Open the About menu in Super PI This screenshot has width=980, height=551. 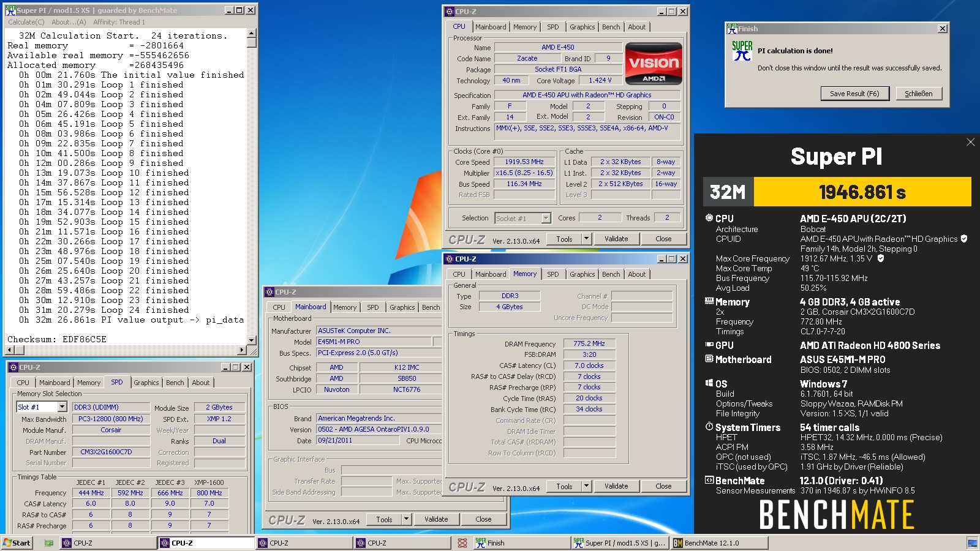(x=69, y=22)
